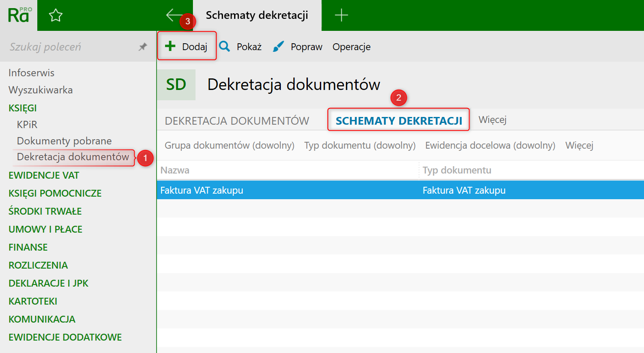Open Dokumenty pobrane in sidebar

click(64, 141)
